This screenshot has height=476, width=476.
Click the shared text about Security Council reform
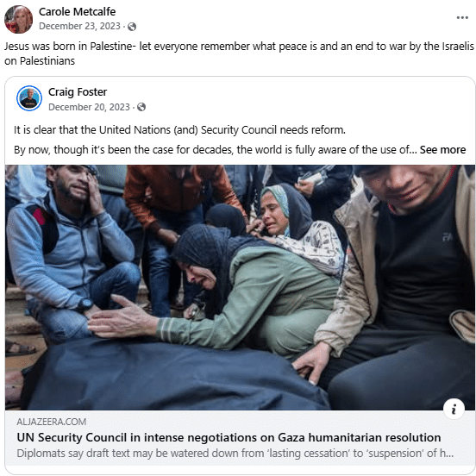point(179,130)
